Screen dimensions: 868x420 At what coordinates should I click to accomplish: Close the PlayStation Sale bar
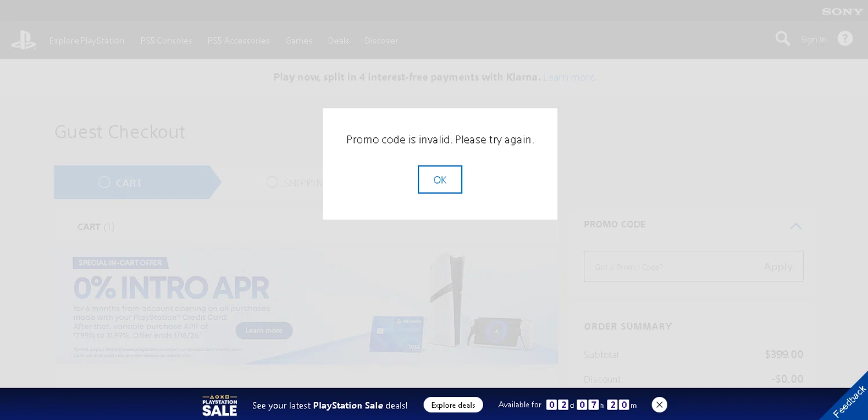[x=659, y=404]
